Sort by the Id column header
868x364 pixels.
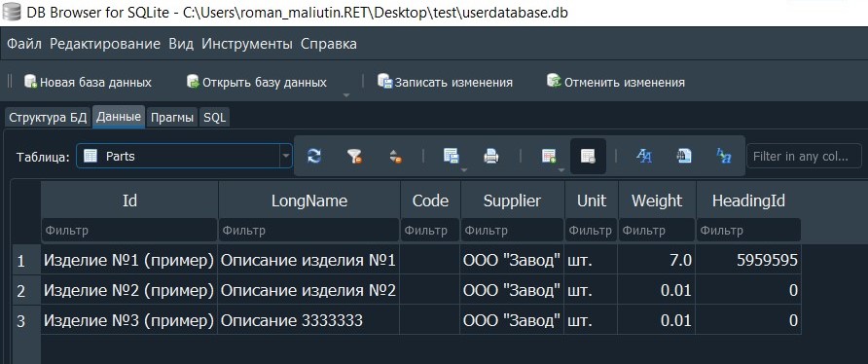tap(129, 200)
